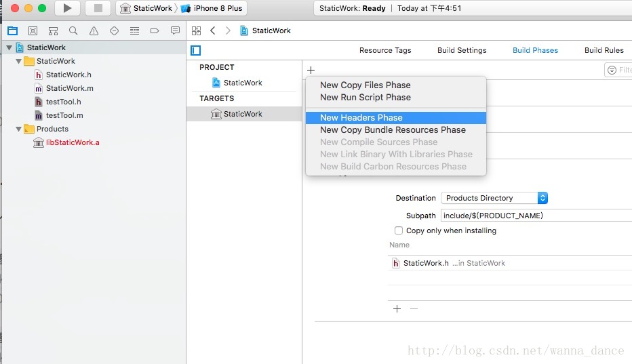Viewport: 632px width, 364px height.
Task: Select StaticWork.h row in copy files list
Action: coord(509,263)
